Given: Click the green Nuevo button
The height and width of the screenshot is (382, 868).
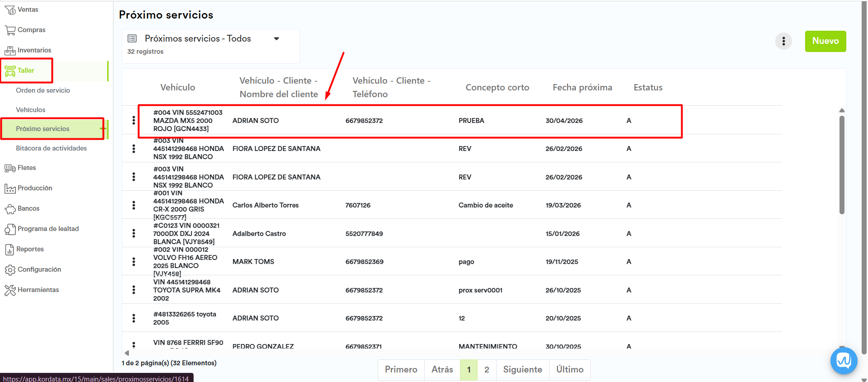Looking at the screenshot, I should pyautogui.click(x=825, y=41).
